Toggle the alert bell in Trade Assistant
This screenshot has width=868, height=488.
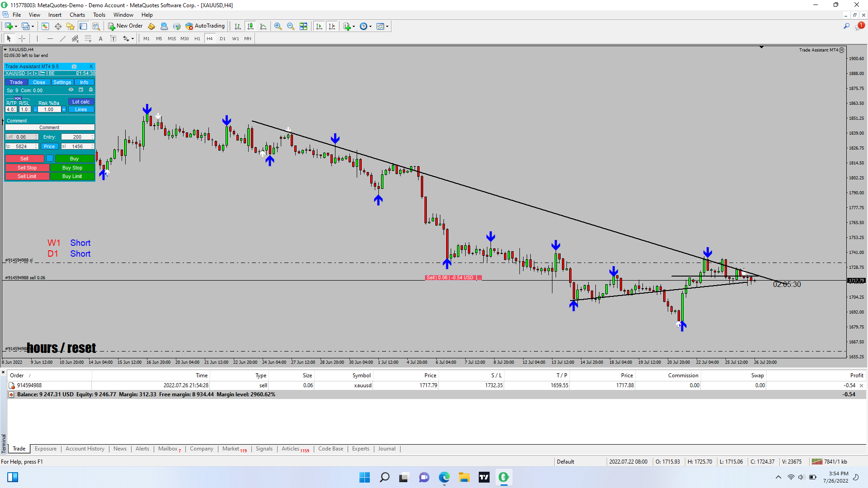90,89
